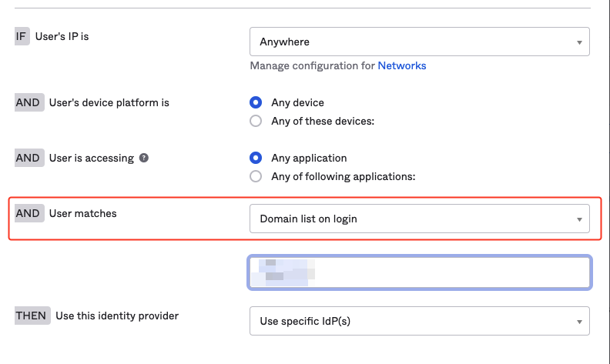Select the "Any device" radio button

[256, 102]
